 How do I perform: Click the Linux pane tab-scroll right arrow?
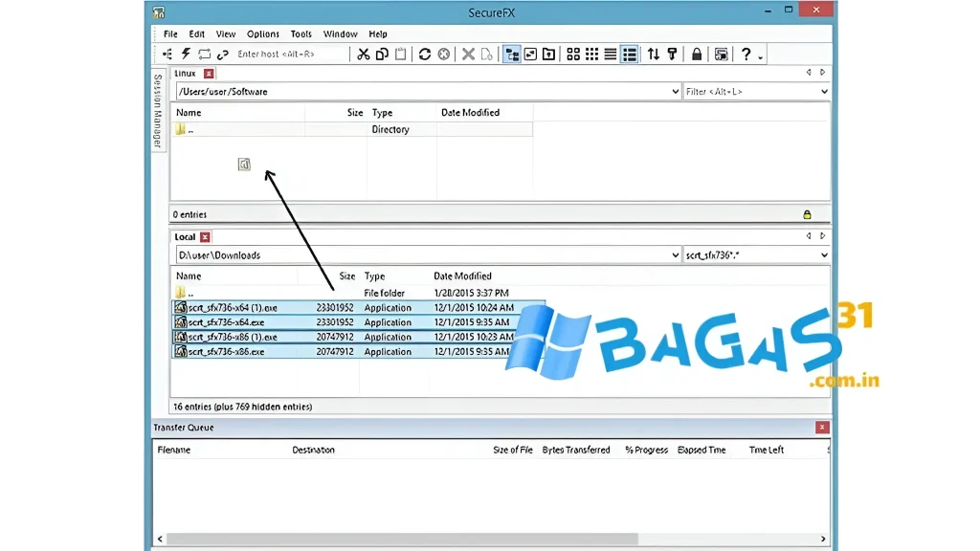[x=822, y=73]
